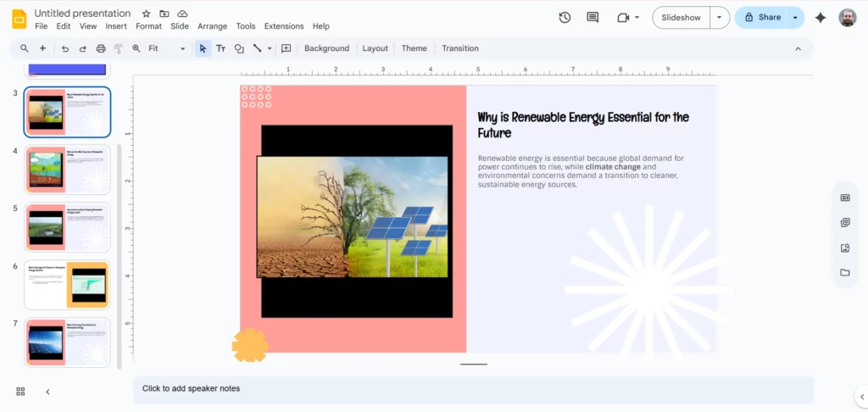Select slide 6 thumbnail

[x=68, y=285]
